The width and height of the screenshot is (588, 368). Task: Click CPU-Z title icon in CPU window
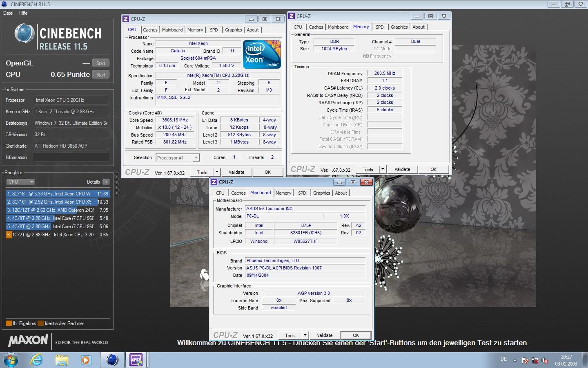coord(126,19)
